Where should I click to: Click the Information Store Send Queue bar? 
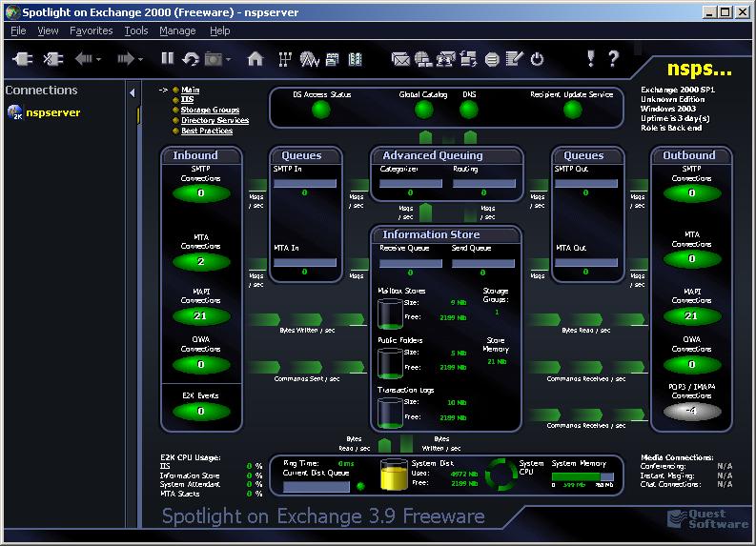(x=483, y=263)
